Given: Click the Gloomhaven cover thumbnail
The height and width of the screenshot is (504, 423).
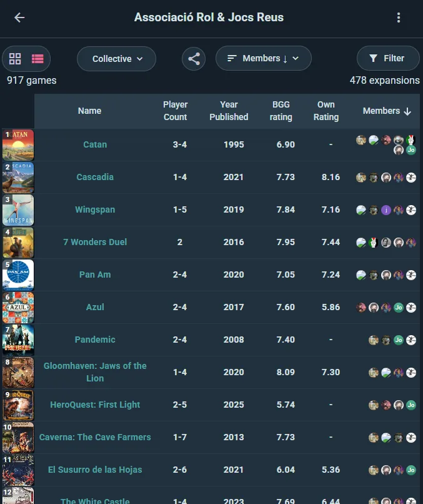Looking at the screenshot, I should point(18,372).
